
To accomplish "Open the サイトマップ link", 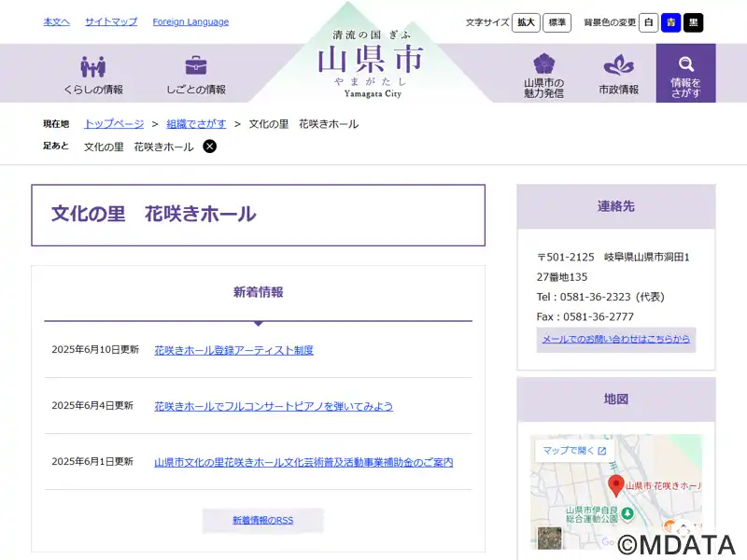I will (x=111, y=21).
